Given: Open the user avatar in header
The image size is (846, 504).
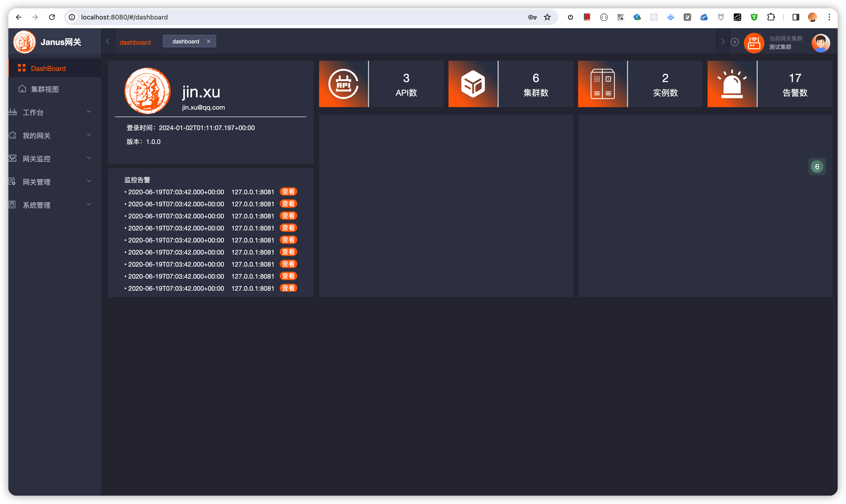Looking at the screenshot, I should [x=820, y=43].
